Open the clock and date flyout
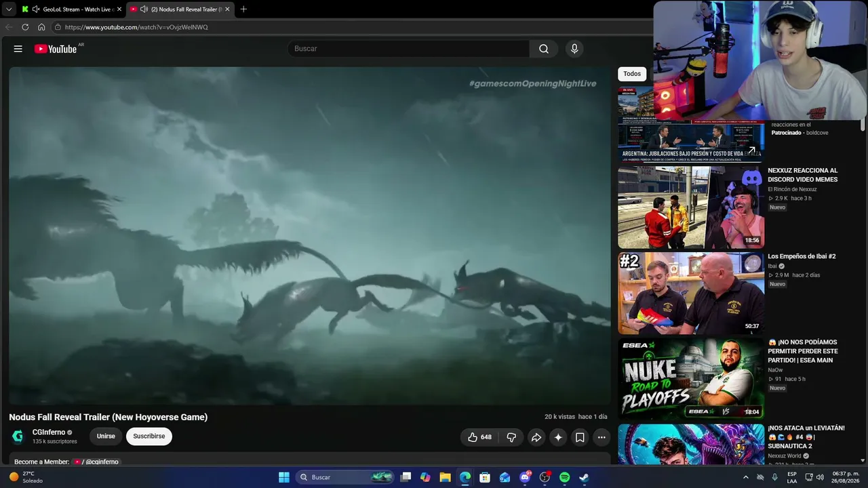Screen dimensions: 868x488 (846, 477)
